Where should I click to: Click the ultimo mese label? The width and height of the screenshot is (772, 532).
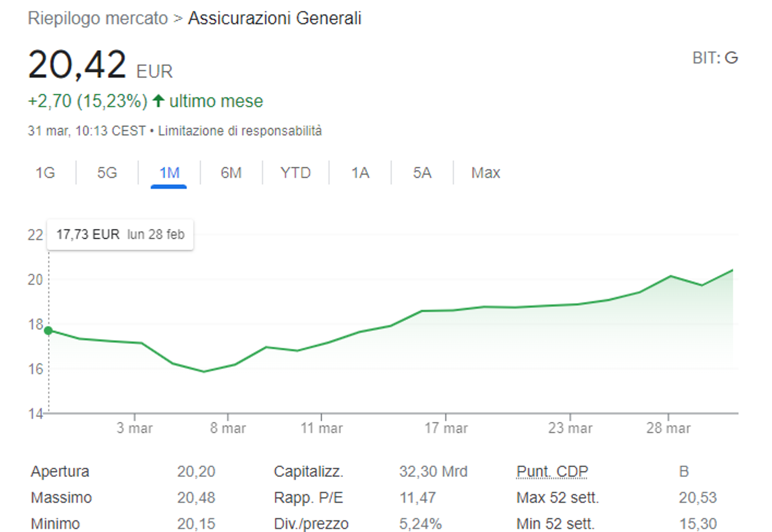(216, 101)
